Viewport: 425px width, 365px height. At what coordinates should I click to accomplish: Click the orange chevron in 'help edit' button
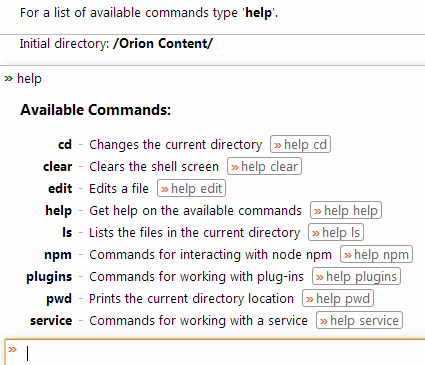pos(165,189)
